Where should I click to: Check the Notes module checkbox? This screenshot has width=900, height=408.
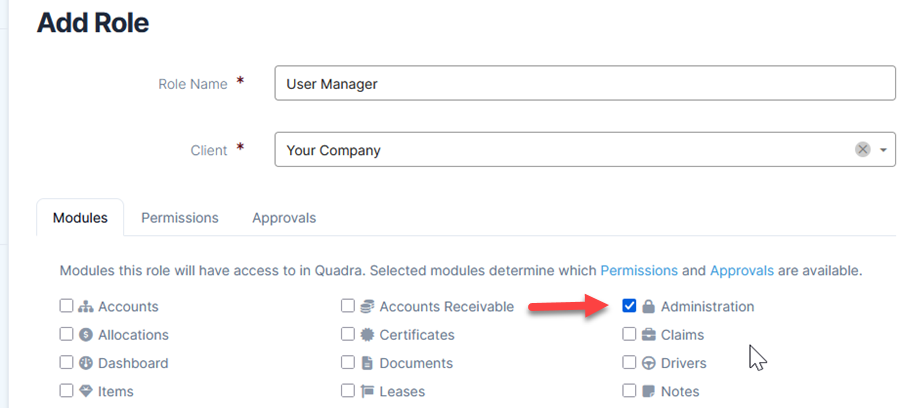point(629,391)
